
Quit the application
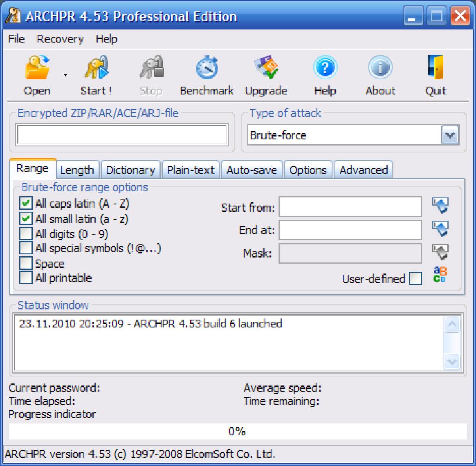click(x=436, y=73)
